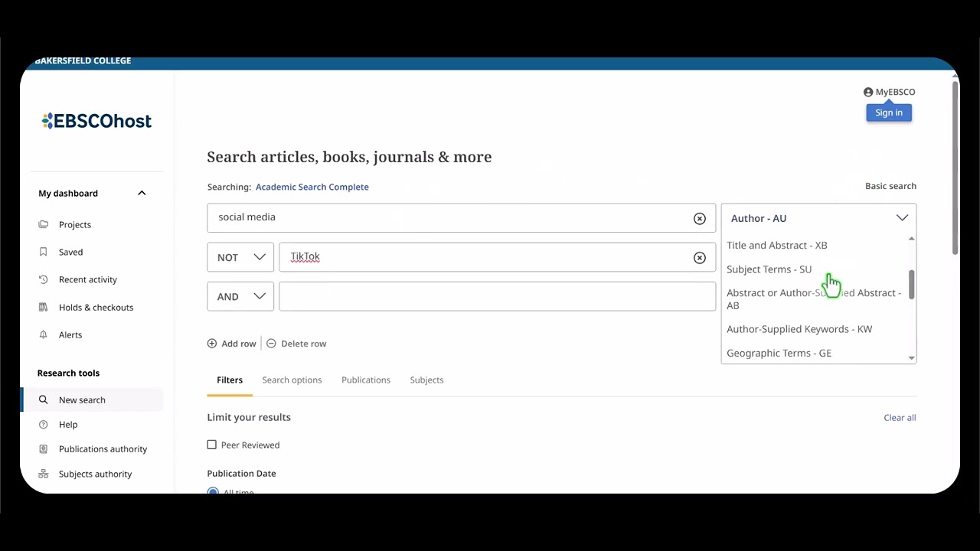Click the Alerts bell icon
This screenshot has height=551, width=980.
tap(44, 334)
